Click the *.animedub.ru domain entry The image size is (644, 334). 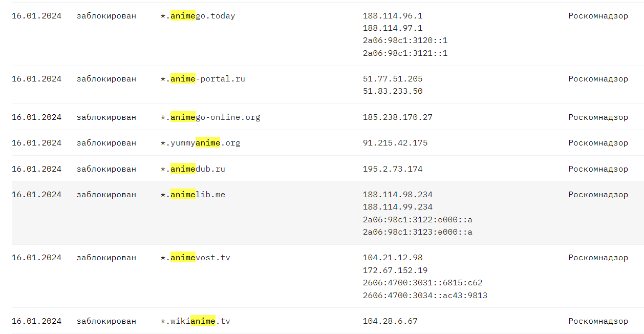(x=192, y=169)
